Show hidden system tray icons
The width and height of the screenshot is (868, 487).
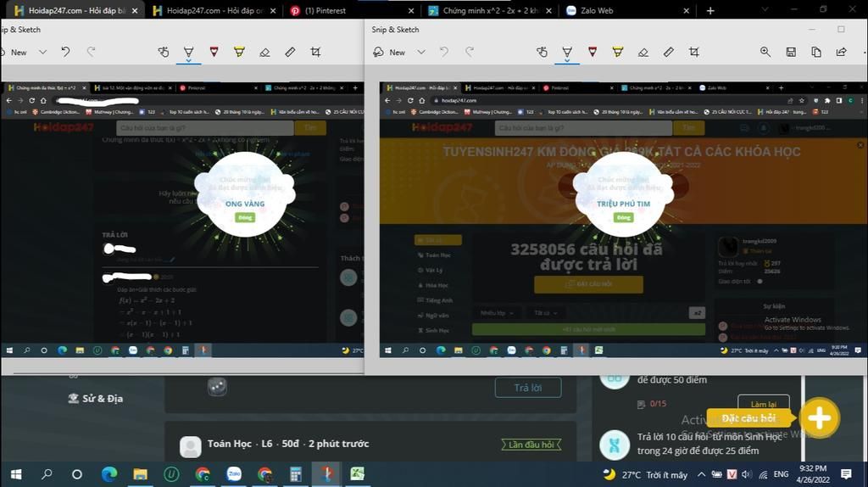(x=701, y=474)
